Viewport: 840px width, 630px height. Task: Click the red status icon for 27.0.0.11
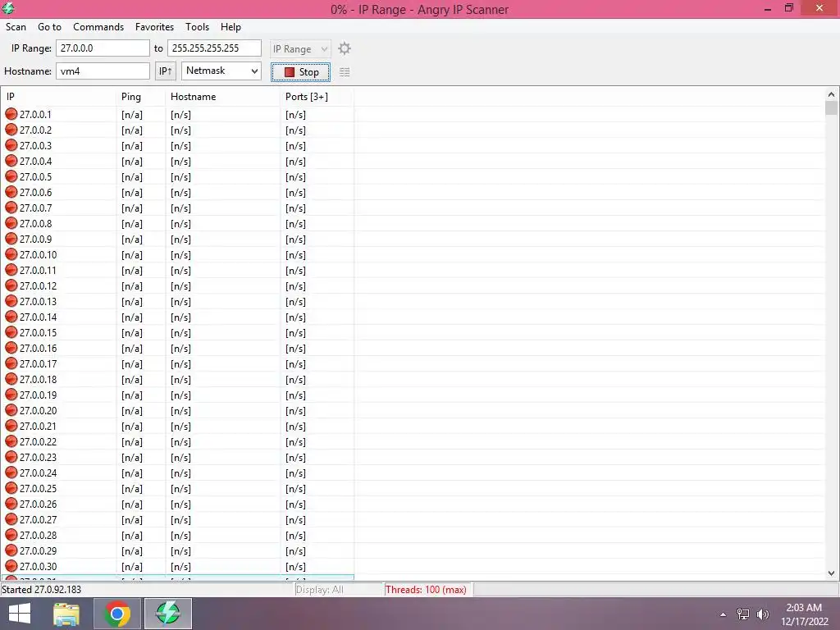click(11, 270)
